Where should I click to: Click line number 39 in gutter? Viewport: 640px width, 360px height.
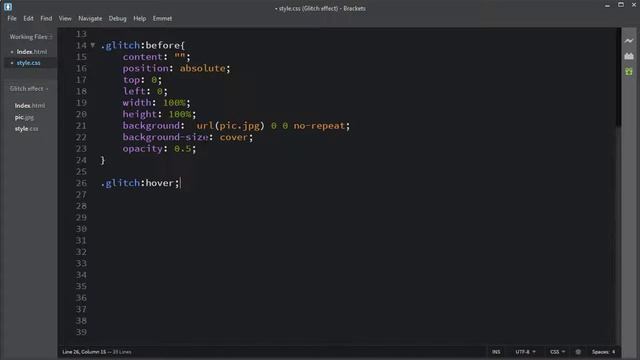click(x=81, y=332)
